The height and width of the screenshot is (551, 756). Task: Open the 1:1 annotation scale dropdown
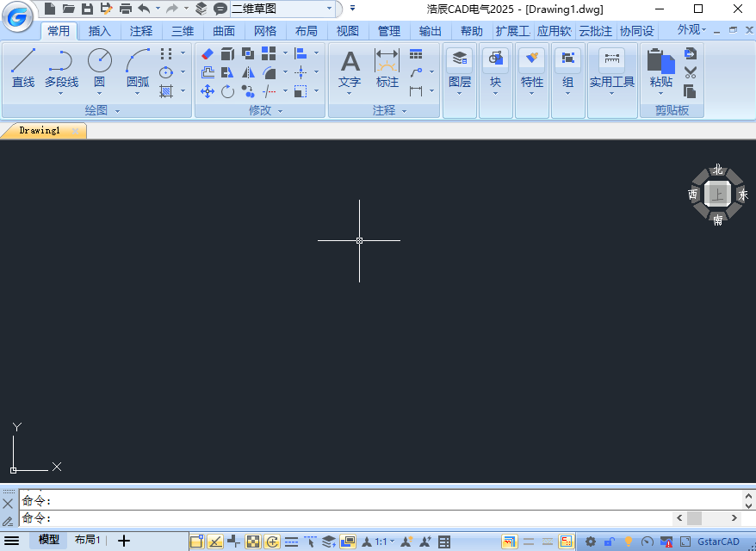384,542
